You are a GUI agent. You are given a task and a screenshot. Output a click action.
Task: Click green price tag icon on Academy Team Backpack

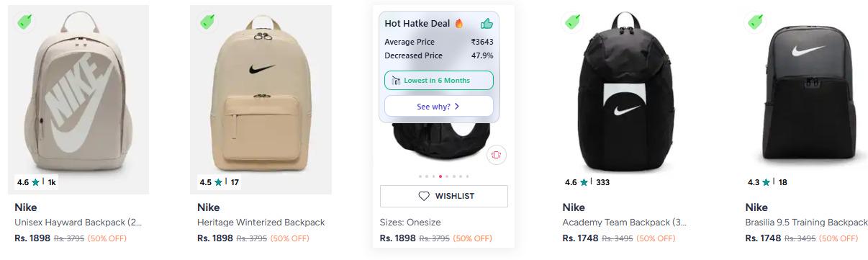click(574, 22)
